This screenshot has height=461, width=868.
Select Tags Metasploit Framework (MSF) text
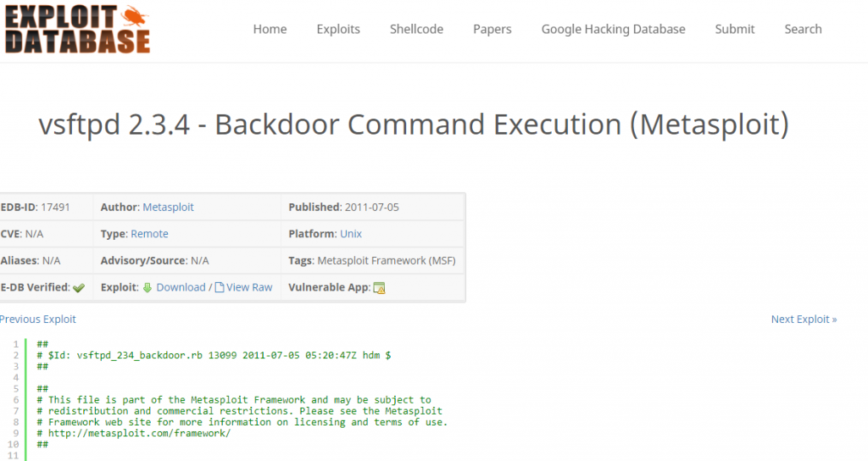(372, 260)
